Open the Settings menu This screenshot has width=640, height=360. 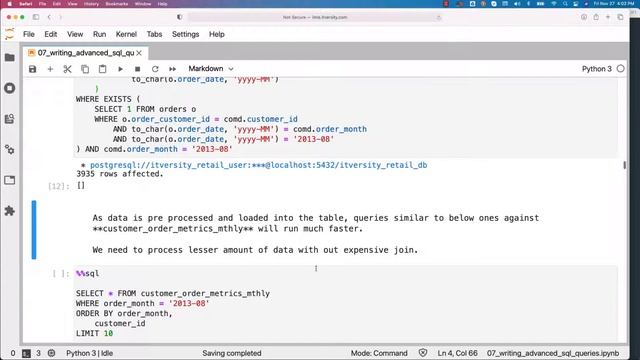click(x=185, y=34)
